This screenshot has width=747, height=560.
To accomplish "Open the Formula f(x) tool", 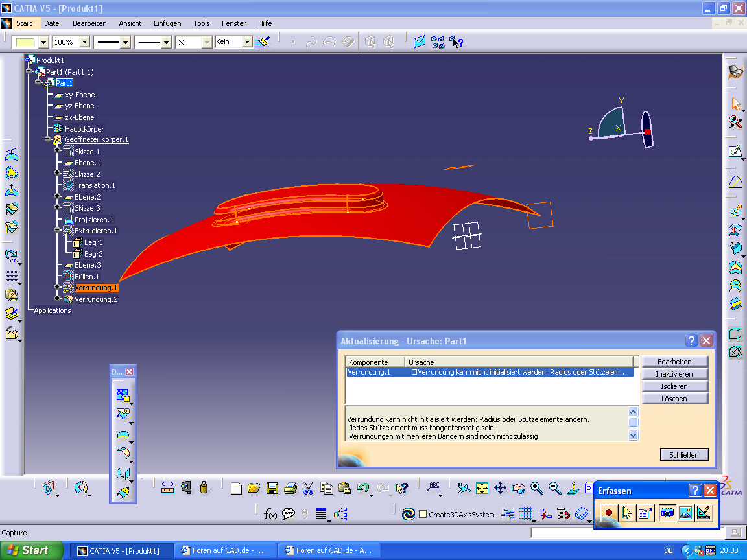I will pyautogui.click(x=270, y=514).
